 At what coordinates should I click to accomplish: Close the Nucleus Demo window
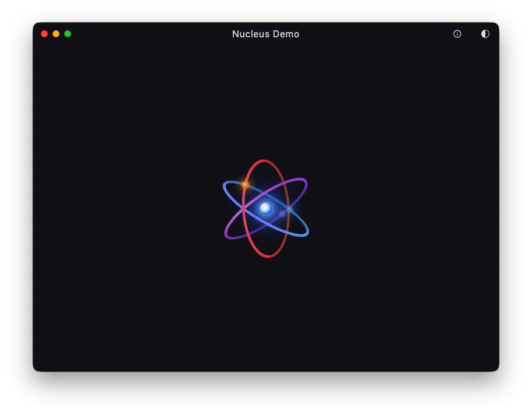pos(44,34)
